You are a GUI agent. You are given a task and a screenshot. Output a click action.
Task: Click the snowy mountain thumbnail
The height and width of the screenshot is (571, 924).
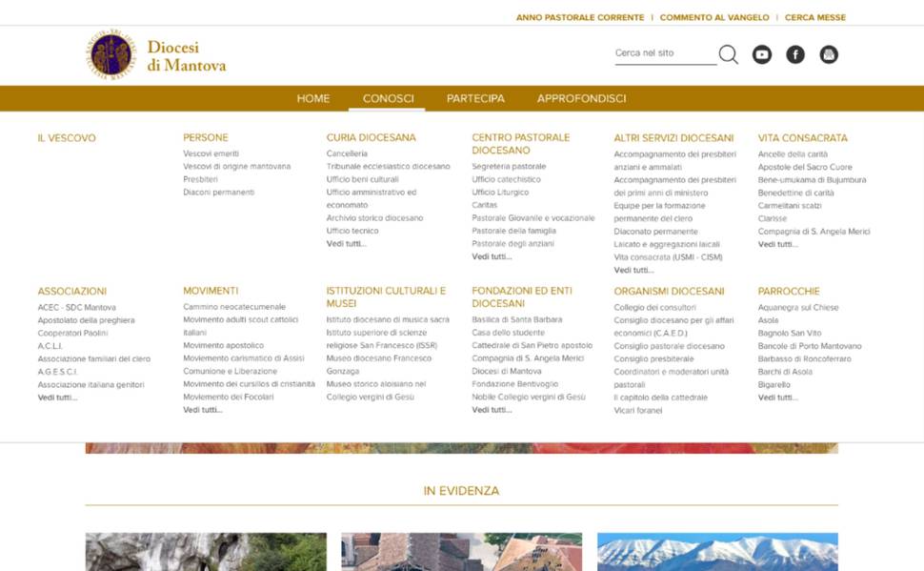(717, 552)
